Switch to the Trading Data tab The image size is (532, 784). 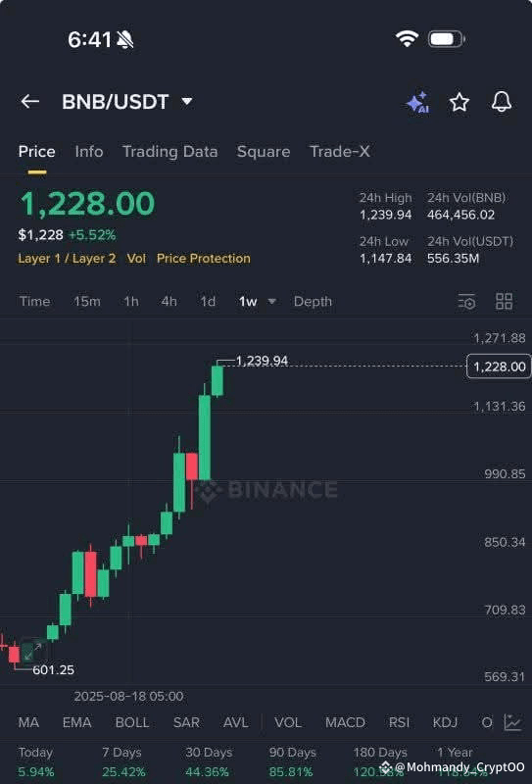170,152
